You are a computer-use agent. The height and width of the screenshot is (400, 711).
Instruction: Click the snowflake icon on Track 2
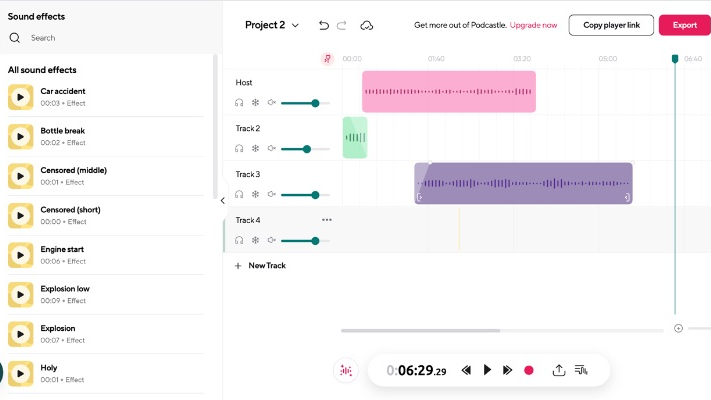[x=255, y=148]
